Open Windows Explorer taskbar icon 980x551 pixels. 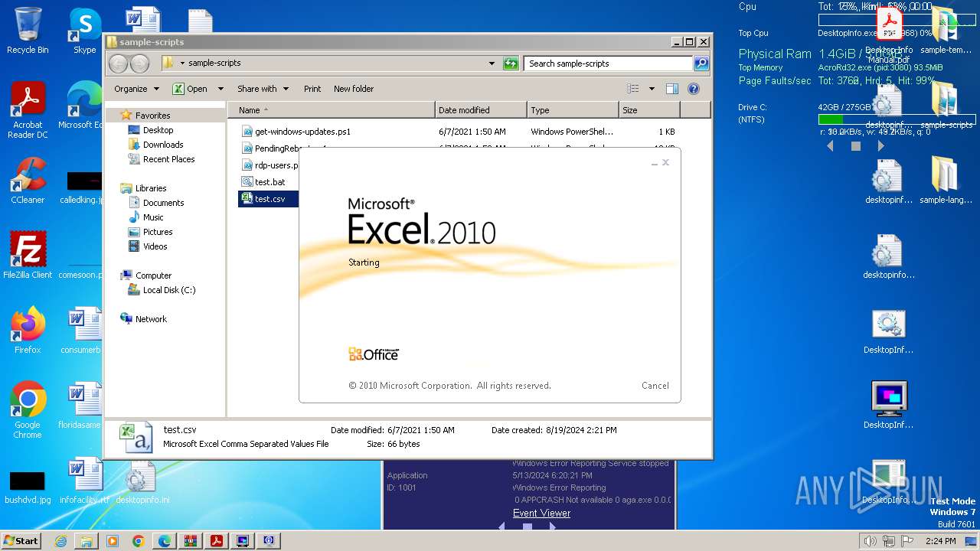[x=87, y=541]
